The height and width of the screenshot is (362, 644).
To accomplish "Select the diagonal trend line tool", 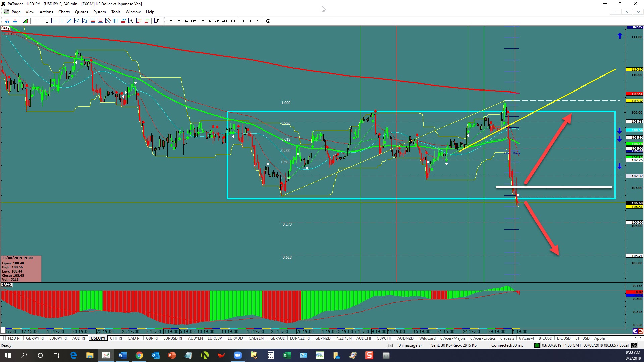I will 69,21.
